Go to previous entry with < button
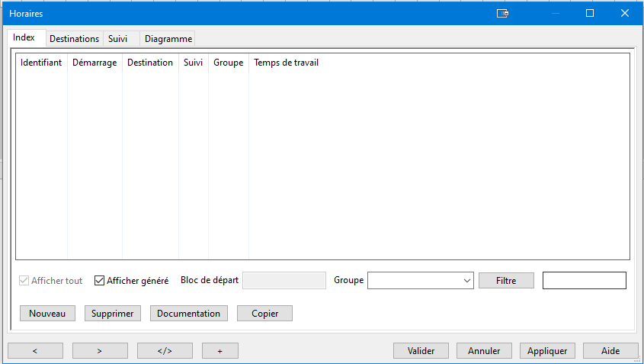The width and height of the screenshot is (644, 364). [35, 351]
